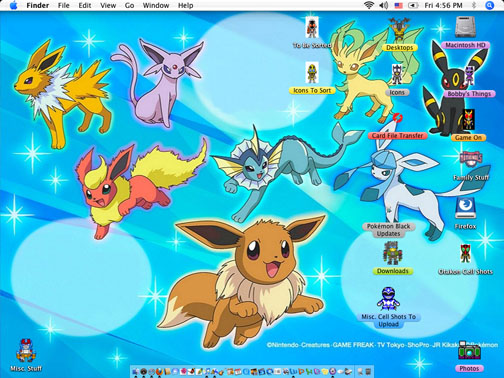504x378 pixels.
Task: Open the Wi-Fi AirPort status menu
Action: pos(369,5)
